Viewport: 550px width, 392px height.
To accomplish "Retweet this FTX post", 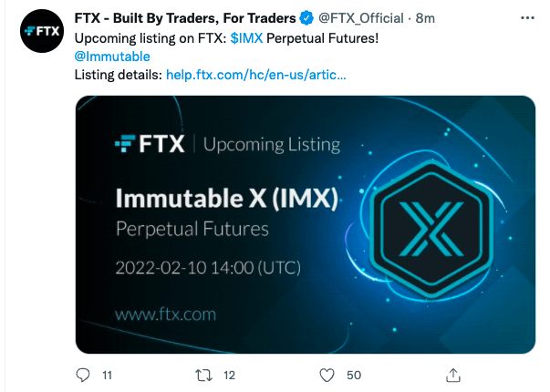I will 205,375.
